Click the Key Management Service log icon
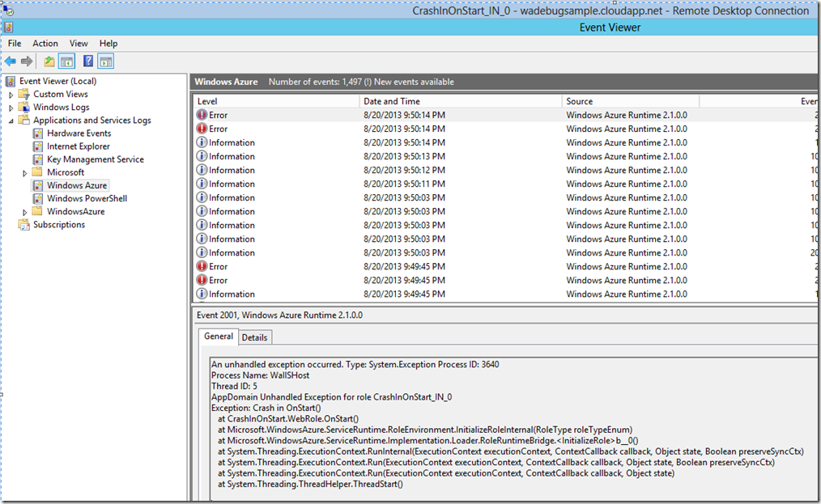This screenshot has width=821, height=504. pos(38,159)
